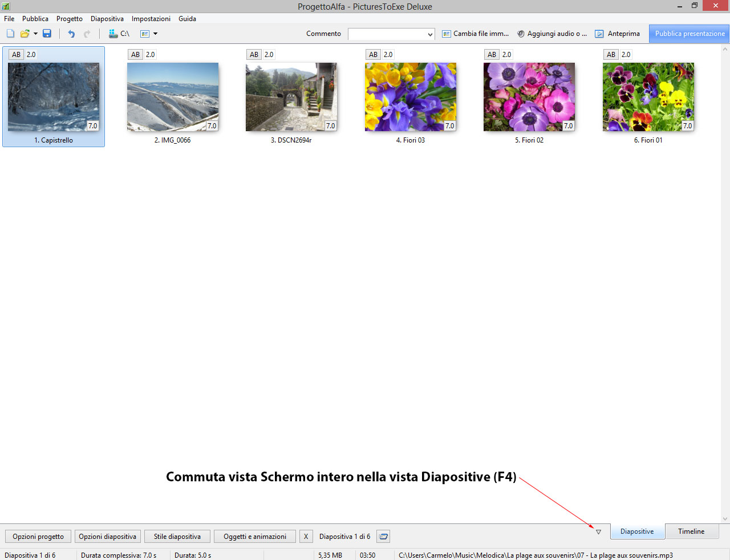This screenshot has width=730, height=560.
Task: Click the vertical scrollbar down arrow
Action: click(x=725, y=519)
